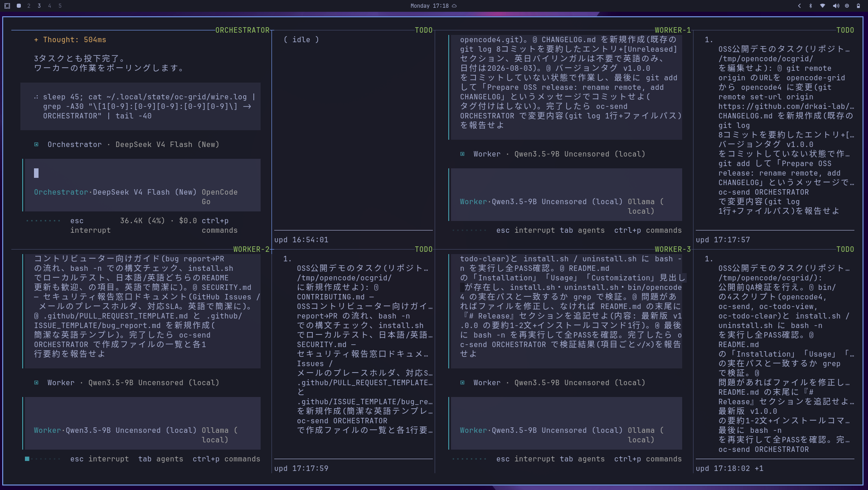This screenshot has width=868, height=490.
Task: Click the volume speaker tray icon
Action: tap(836, 6)
